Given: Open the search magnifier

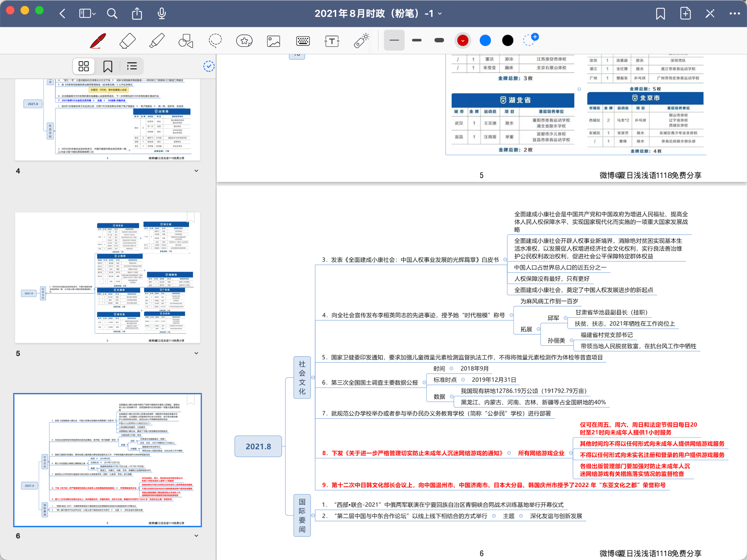Looking at the screenshot, I should 112,14.
